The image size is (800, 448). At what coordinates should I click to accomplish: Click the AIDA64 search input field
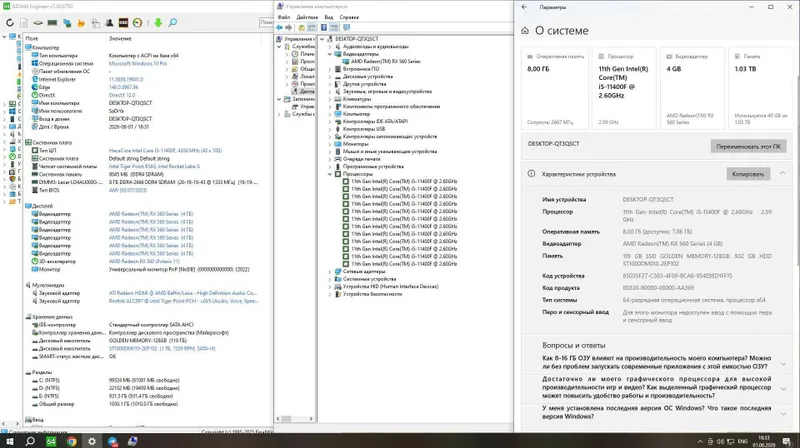tap(266, 22)
